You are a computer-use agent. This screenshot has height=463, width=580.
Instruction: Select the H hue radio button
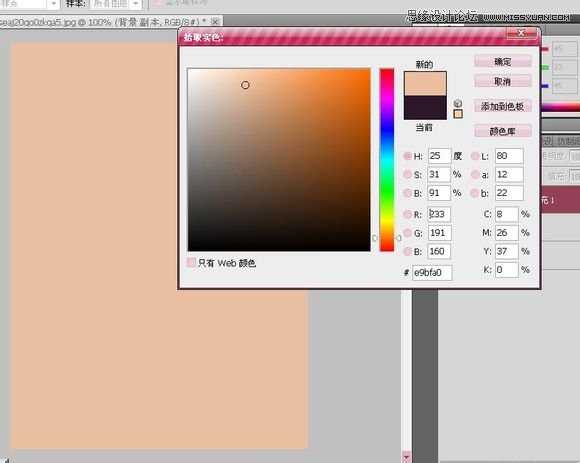(407, 156)
